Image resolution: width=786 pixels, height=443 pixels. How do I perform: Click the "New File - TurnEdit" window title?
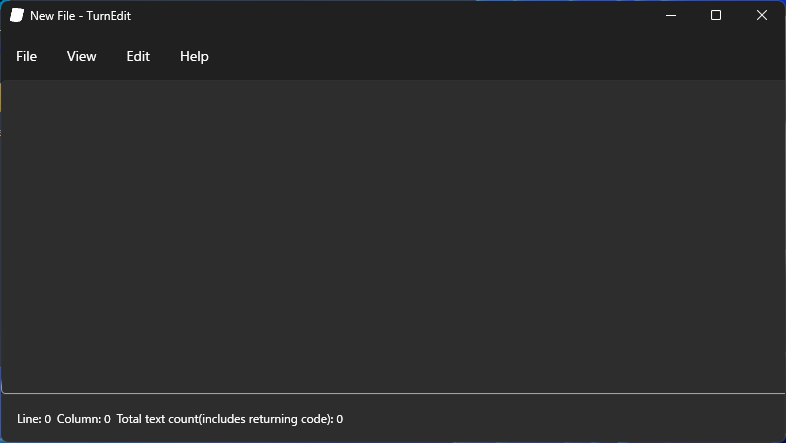coord(80,16)
